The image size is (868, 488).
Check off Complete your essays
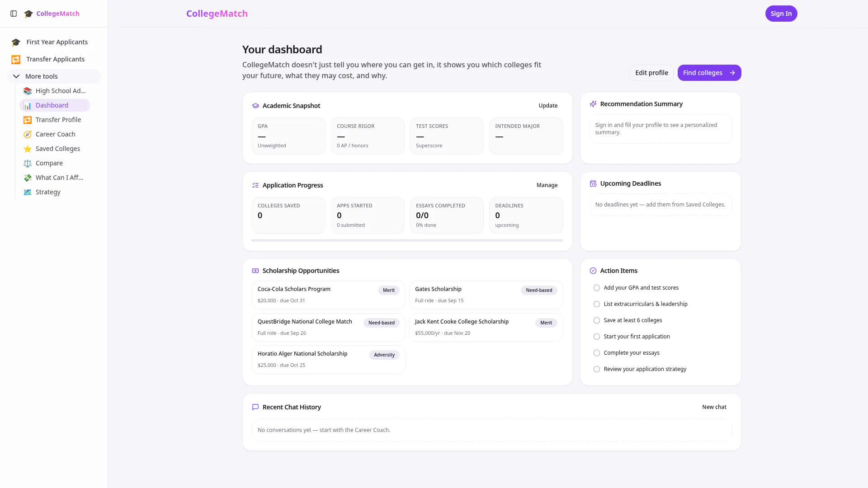(597, 353)
